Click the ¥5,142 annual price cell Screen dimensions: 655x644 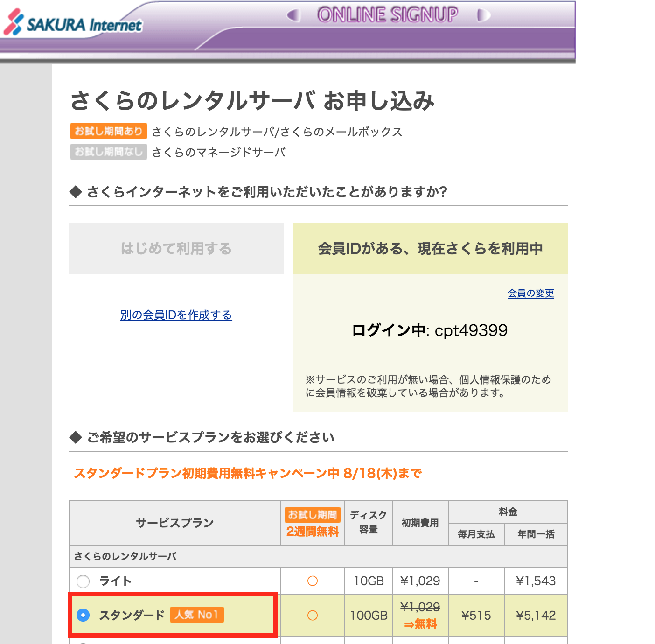pos(536,616)
